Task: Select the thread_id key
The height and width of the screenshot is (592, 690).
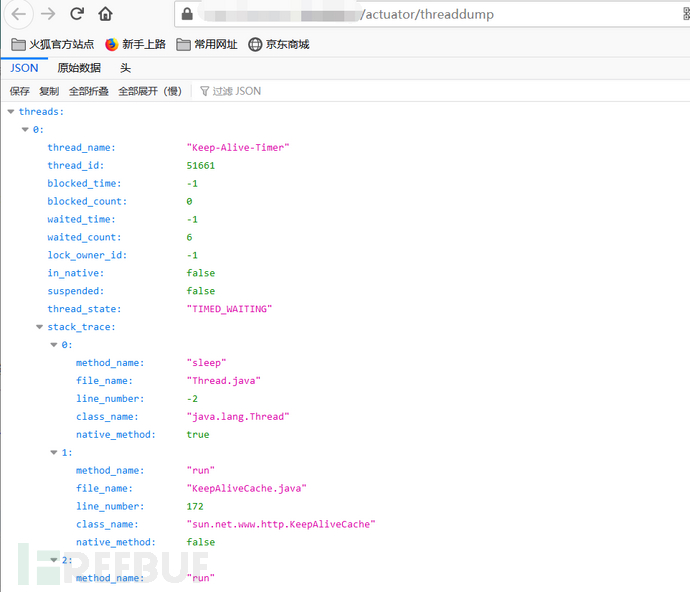Action: coord(76,165)
